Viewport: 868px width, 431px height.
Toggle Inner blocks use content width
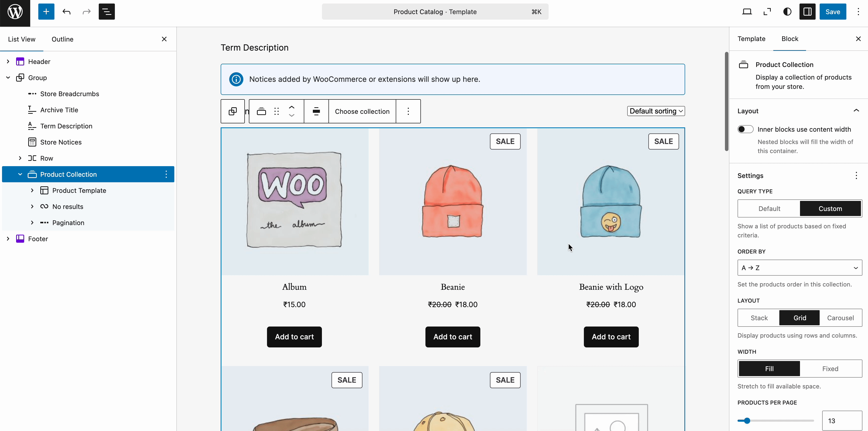click(745, 129)
